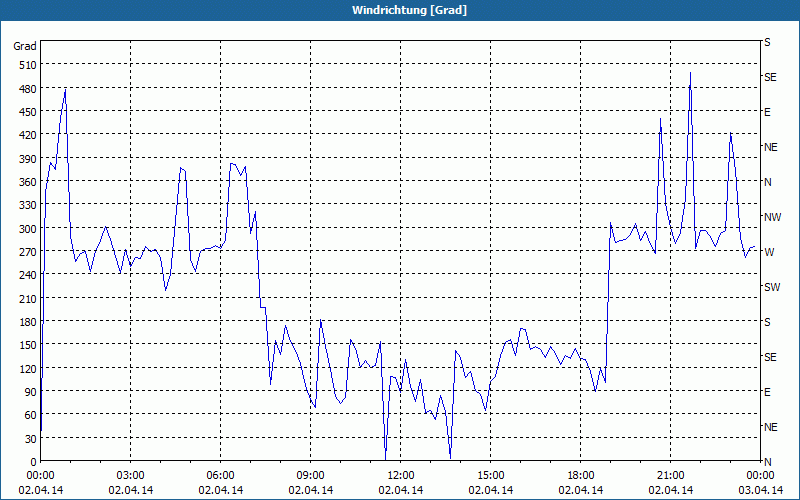The width and height of the screenshot is (800, 500).
Task: Click the 300 y-axis label
Action: pos(29,229)
